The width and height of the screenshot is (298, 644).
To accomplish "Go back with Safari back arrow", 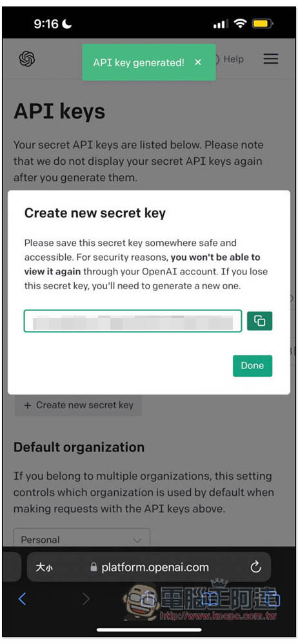I will [22, 599].
